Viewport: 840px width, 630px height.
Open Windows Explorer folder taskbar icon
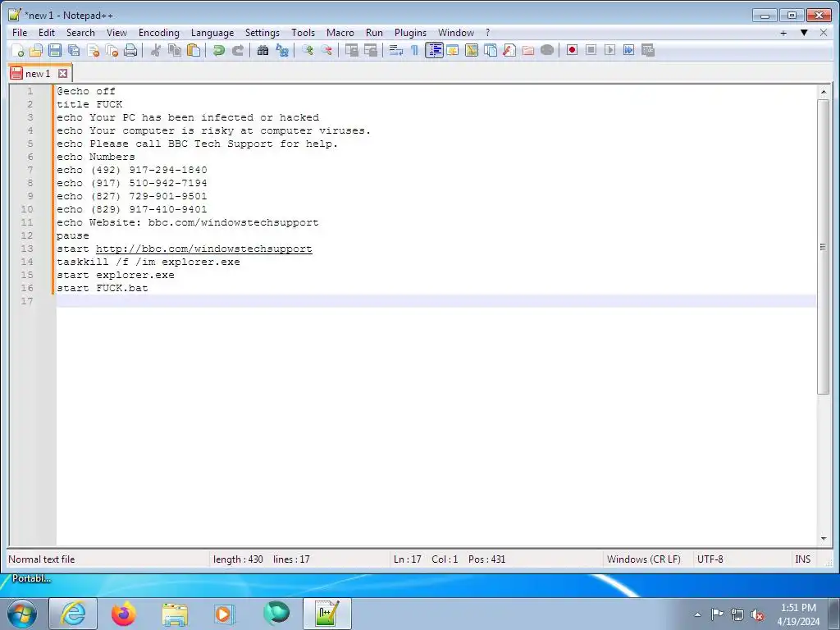click(x=175, y=614)
